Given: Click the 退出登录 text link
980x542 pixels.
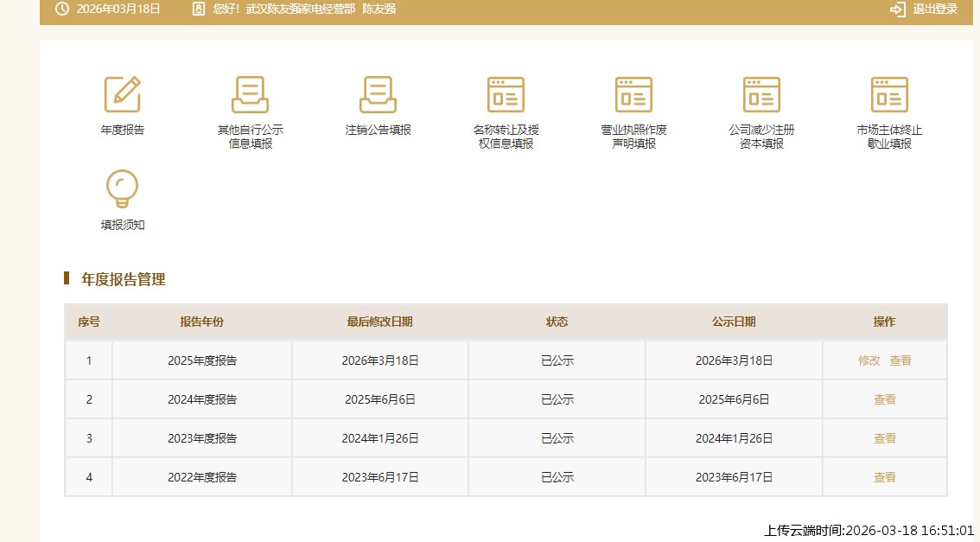Looking at the screenshot, I should pos(935,10).
